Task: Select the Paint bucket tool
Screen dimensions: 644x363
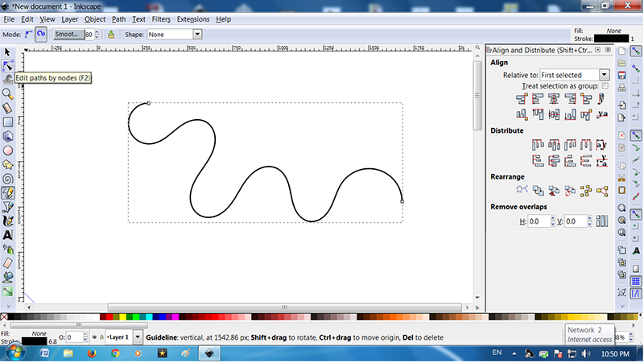Action: tap(7, 278)
